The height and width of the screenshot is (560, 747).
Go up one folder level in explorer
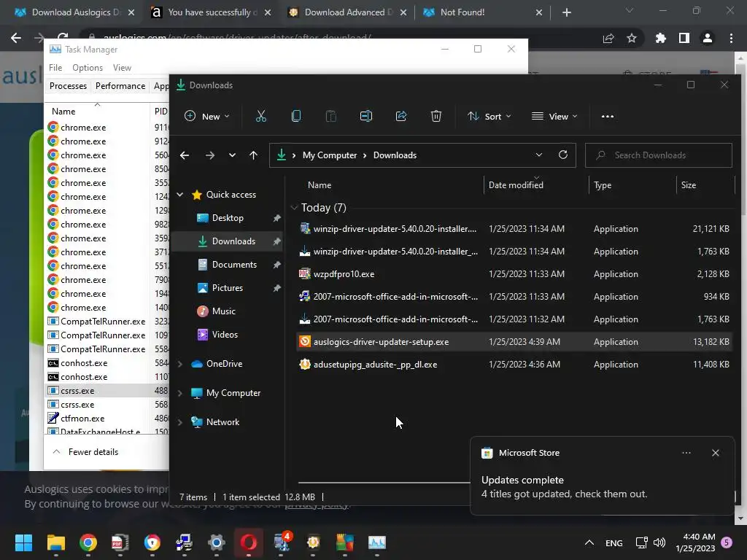[253, 155]
